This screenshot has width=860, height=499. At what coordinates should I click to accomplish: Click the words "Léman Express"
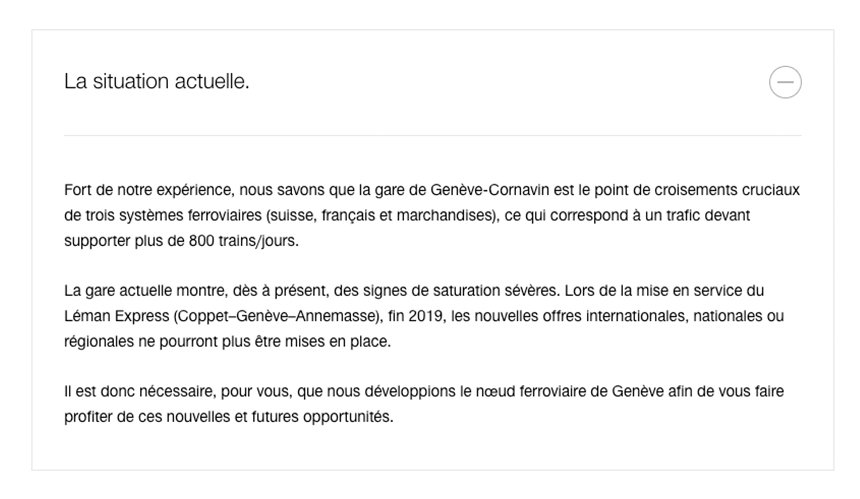(117, 316)
